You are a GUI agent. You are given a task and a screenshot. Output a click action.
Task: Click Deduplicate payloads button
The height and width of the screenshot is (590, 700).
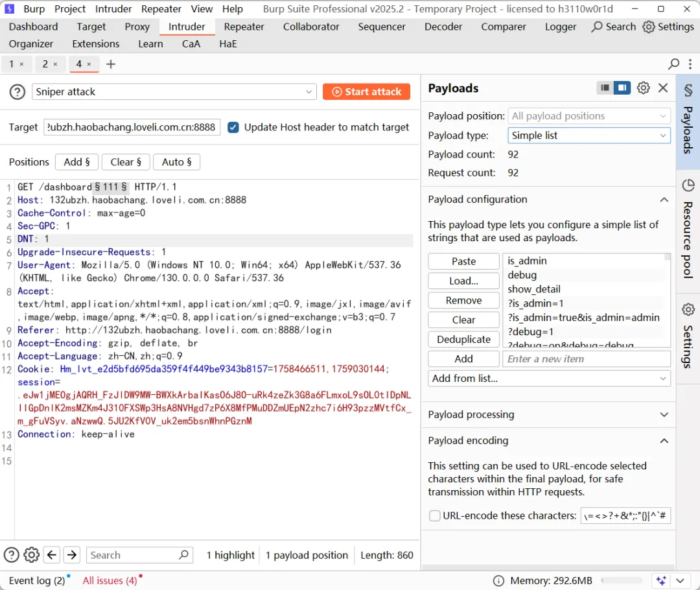(x=464, y=340)
